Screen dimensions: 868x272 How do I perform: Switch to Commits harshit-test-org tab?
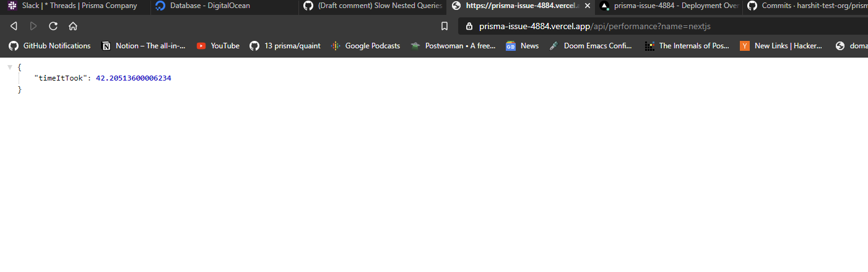click(x=805, y=6)
